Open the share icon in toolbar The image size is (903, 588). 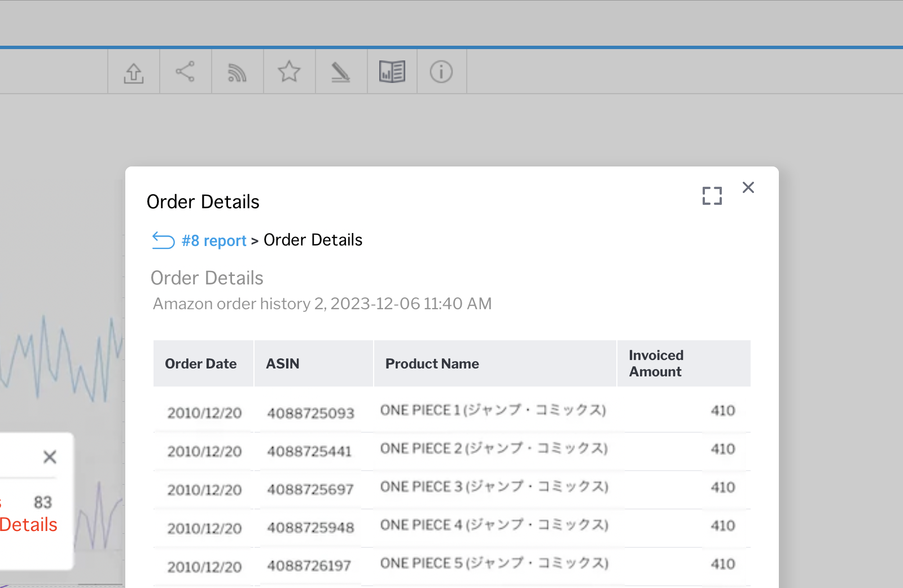pos(185,72)
